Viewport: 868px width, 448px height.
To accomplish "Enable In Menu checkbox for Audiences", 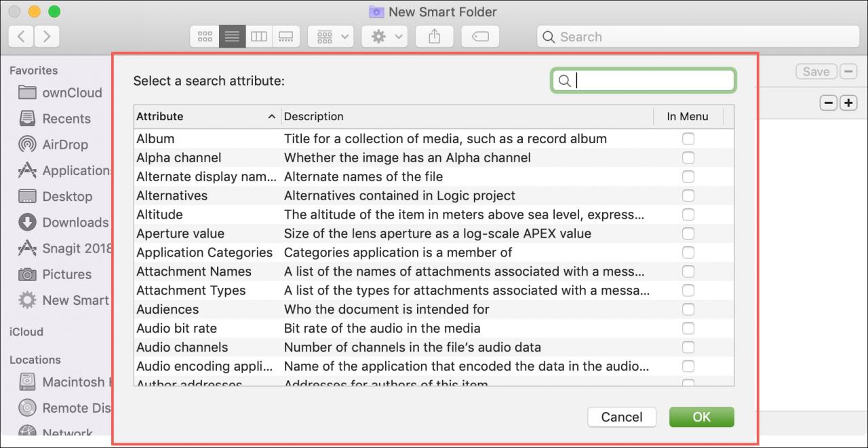I will click(688, 310).
